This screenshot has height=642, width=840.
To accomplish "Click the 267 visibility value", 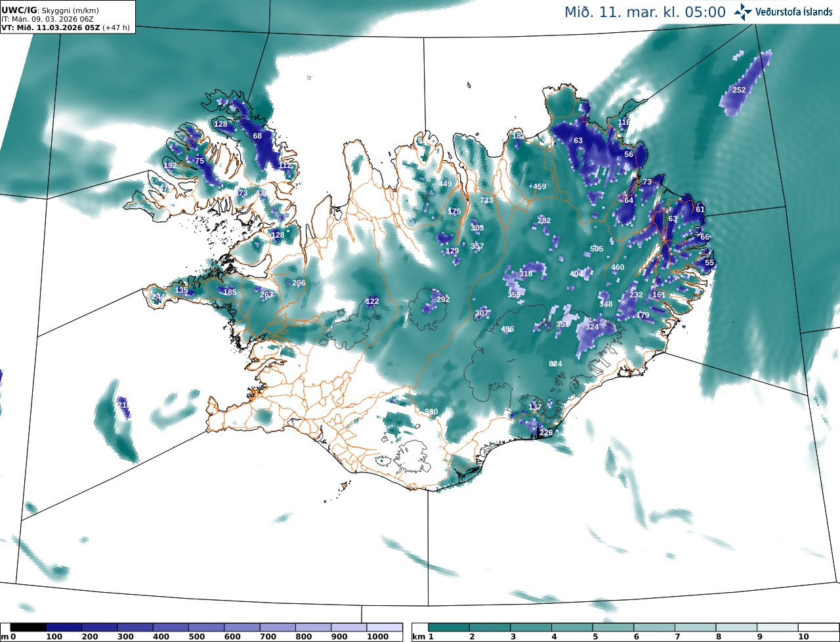I will click(x=266, y=295).
